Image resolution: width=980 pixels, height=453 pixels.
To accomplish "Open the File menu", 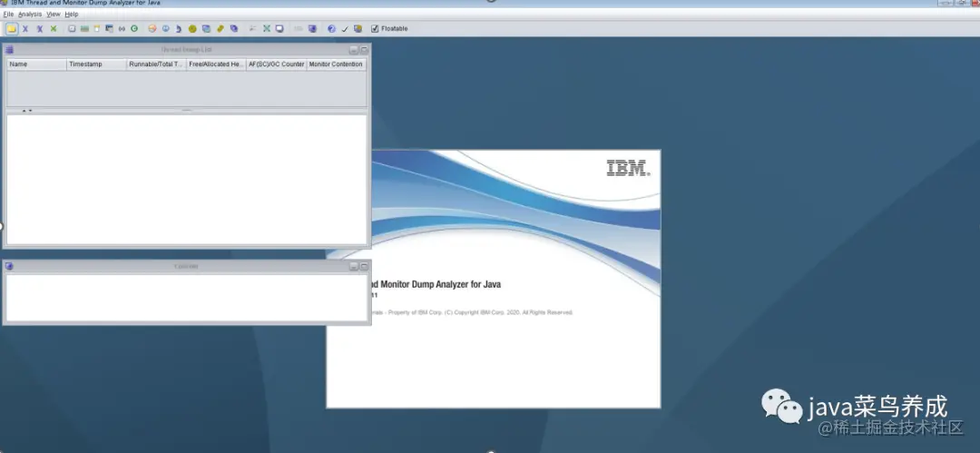I will [8, 14].
